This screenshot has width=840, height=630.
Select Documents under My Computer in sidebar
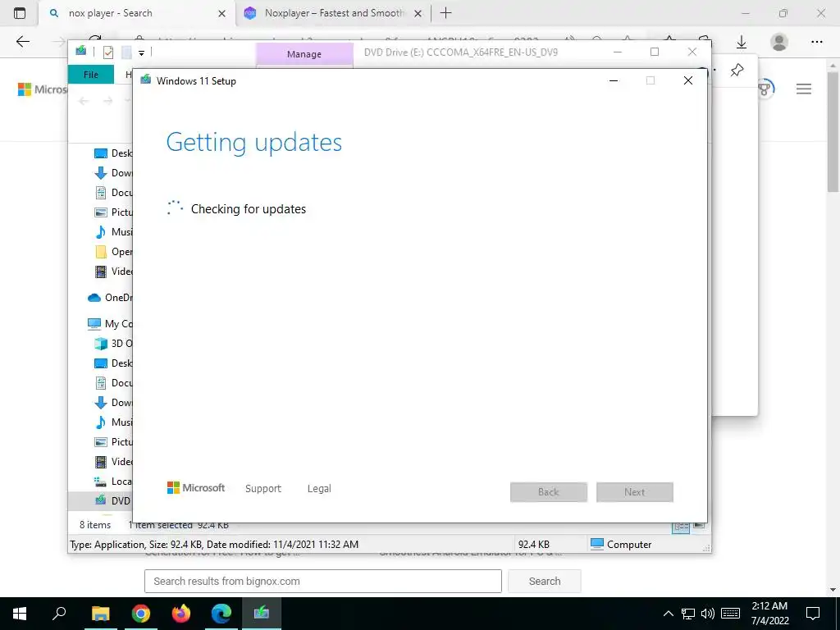tap(113, 383)
